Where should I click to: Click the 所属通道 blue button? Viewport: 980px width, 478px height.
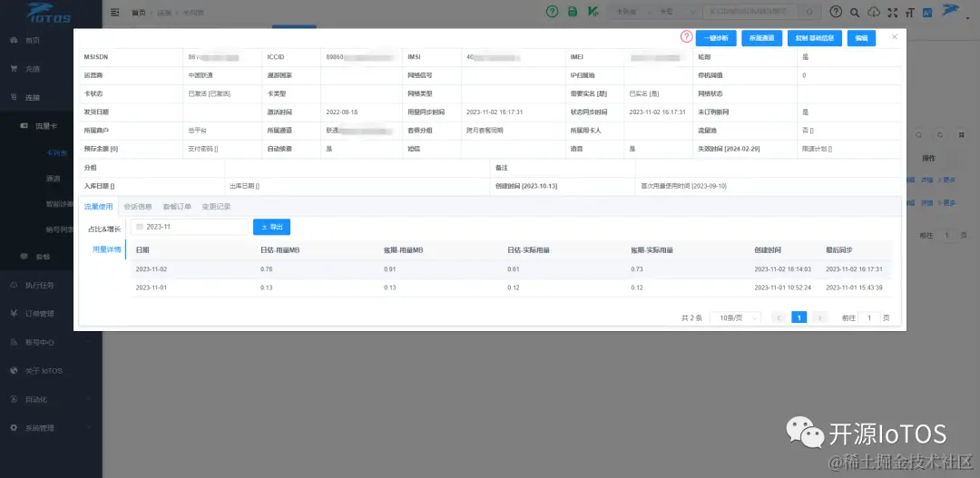coord(762,38)
